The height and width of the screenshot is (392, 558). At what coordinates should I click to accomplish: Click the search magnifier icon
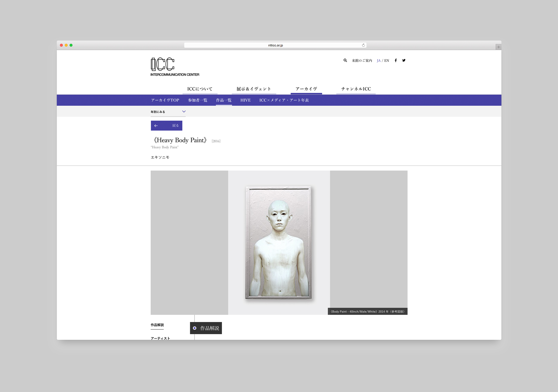pyautogui.click(x=345, y=60)
